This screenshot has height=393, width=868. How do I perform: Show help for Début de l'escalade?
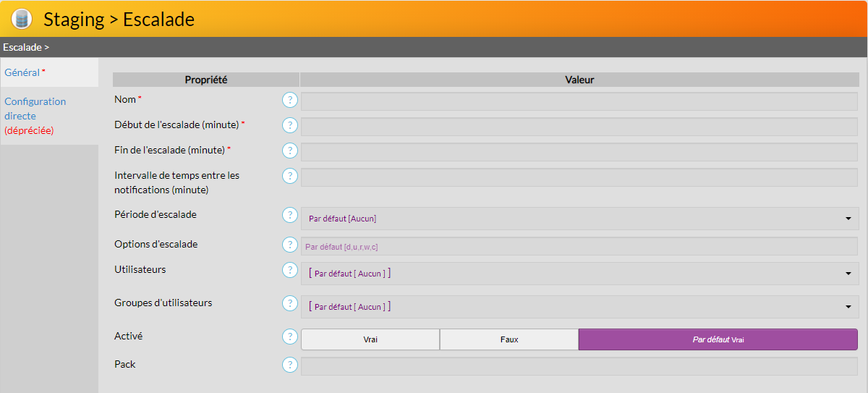[290, 126]
